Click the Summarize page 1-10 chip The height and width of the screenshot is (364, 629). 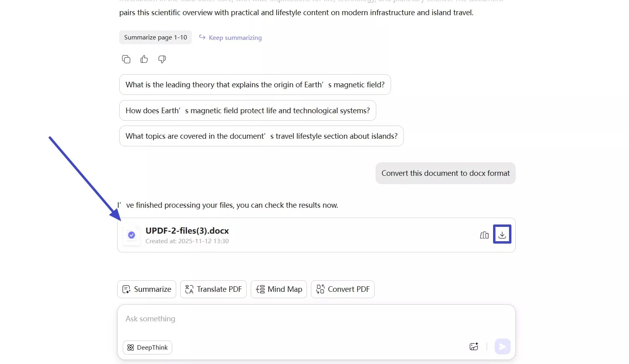point(155,37)
